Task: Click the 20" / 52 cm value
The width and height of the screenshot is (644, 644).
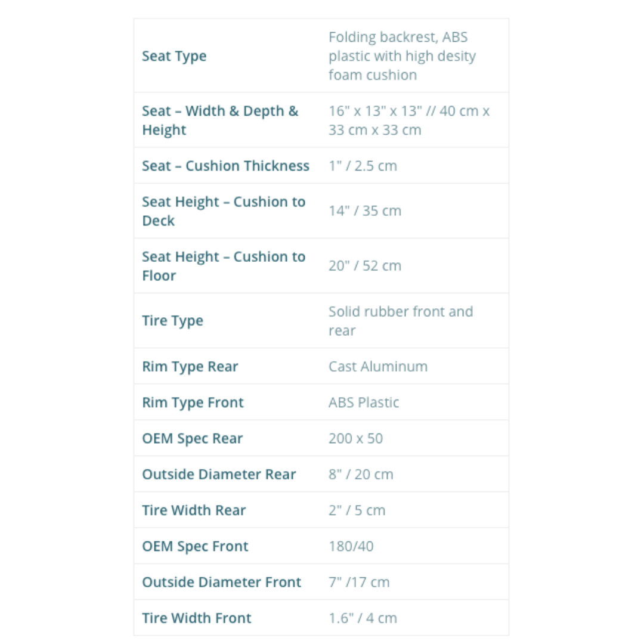Action: point(364,266)
